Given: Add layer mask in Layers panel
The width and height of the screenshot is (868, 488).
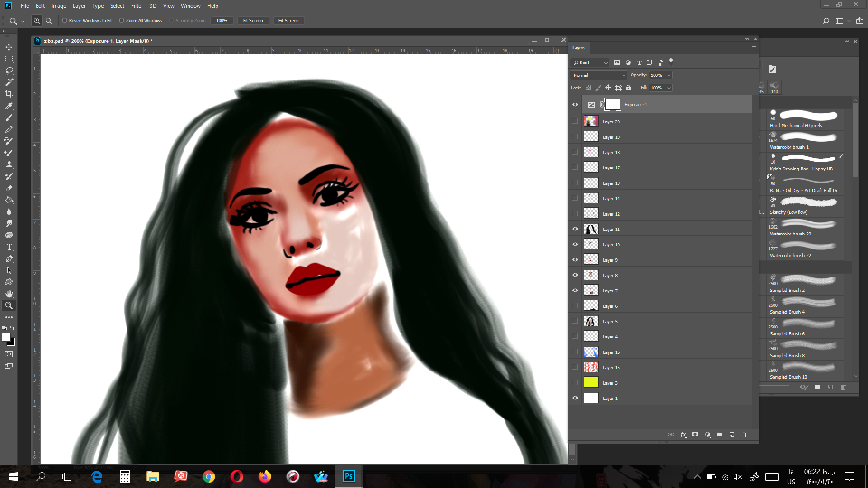Looking at the screenshot, I should click(x=695, y=435).
